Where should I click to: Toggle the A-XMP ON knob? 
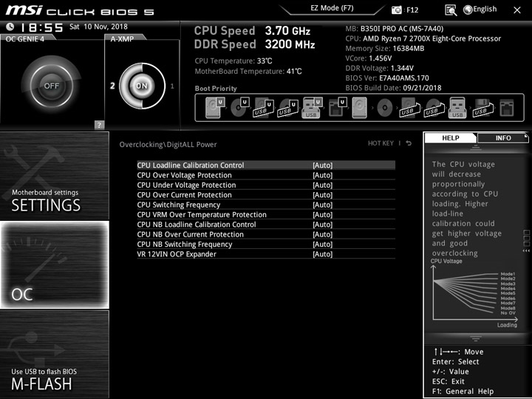[x=142, y=86]
